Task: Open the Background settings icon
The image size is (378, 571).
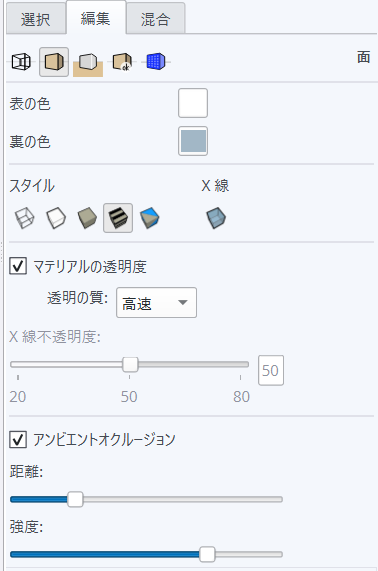Action: [88, 63]
